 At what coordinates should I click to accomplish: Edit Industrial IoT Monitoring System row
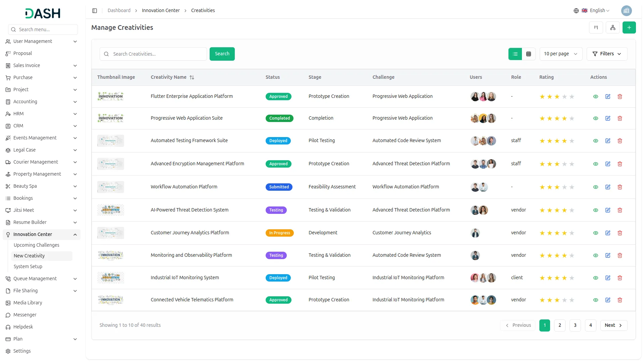coord(608,278)
